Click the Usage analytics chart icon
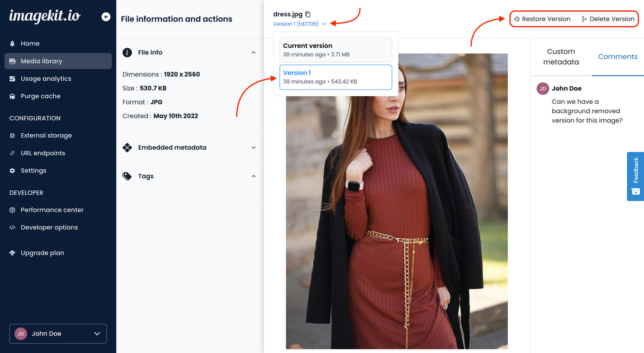Screen dimensions: 644x353 coord(12,79)
